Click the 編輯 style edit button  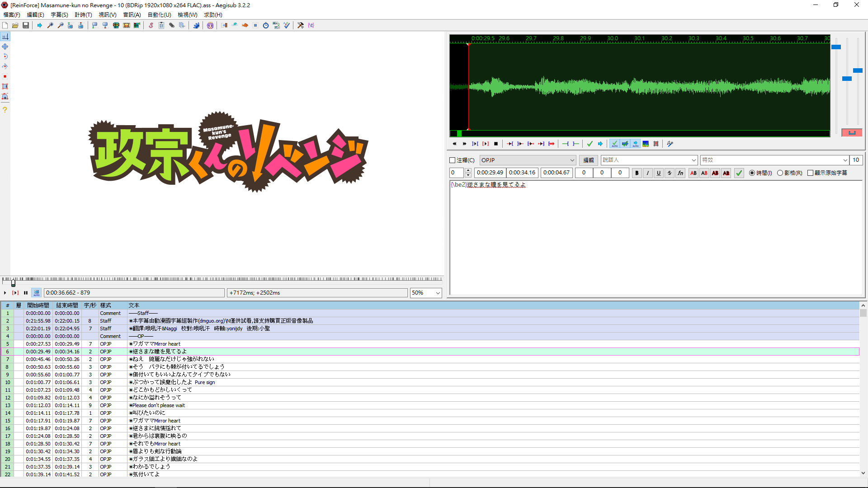(588, 160)
